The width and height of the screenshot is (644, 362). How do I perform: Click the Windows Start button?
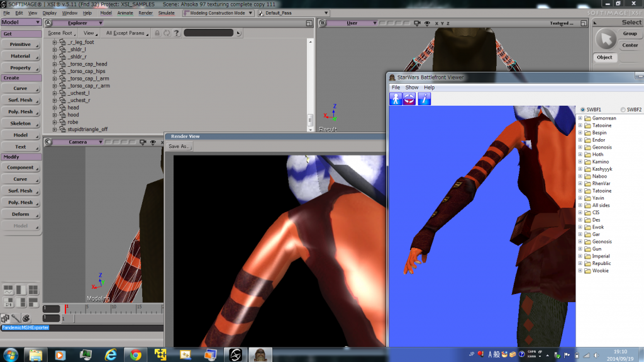pos(10,354)
